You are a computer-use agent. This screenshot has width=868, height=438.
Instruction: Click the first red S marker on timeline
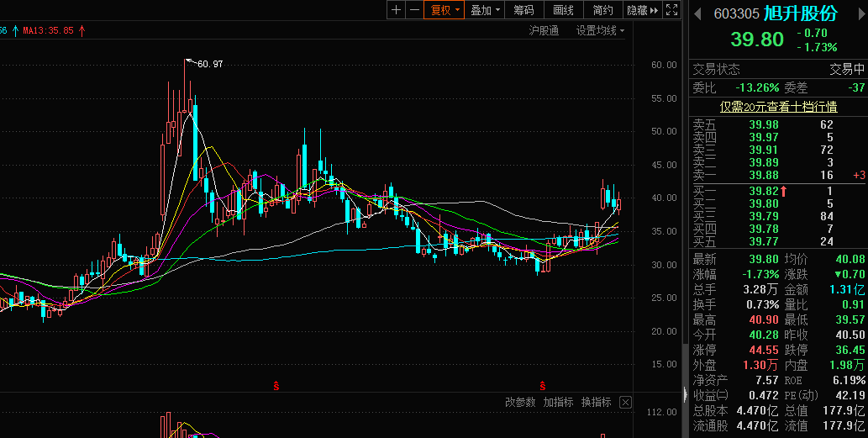[x=275, y=385]
